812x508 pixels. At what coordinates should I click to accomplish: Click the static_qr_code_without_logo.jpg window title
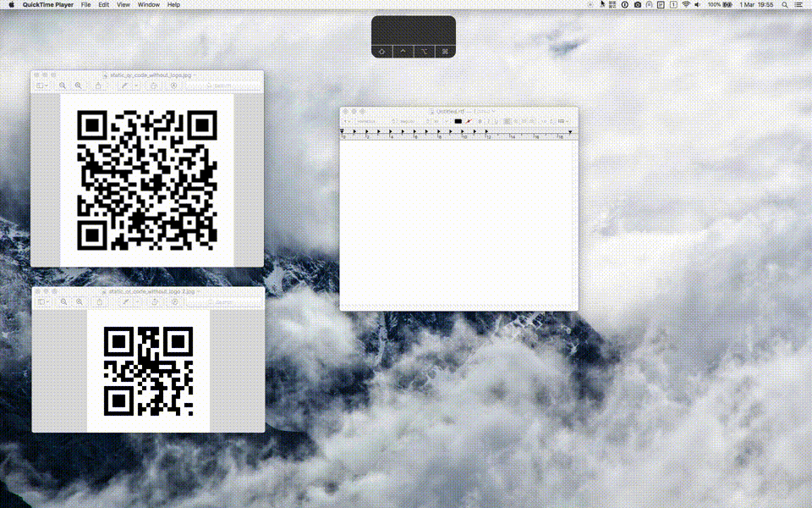point(151,75)
